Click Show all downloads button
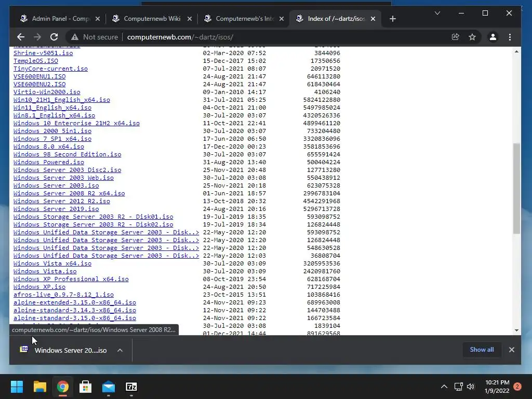The image size is (532, 399). [482, 350]
